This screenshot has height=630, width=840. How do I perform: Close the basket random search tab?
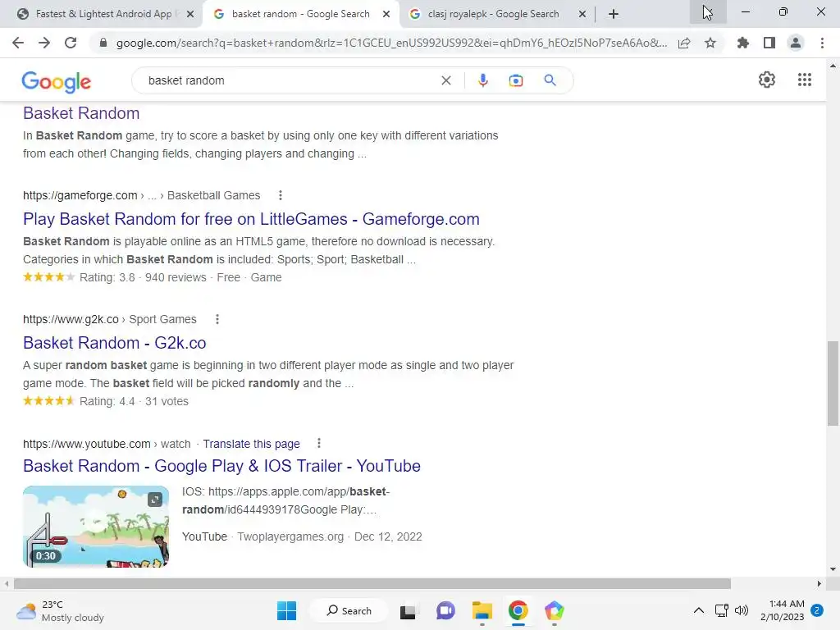click(386, 14)
